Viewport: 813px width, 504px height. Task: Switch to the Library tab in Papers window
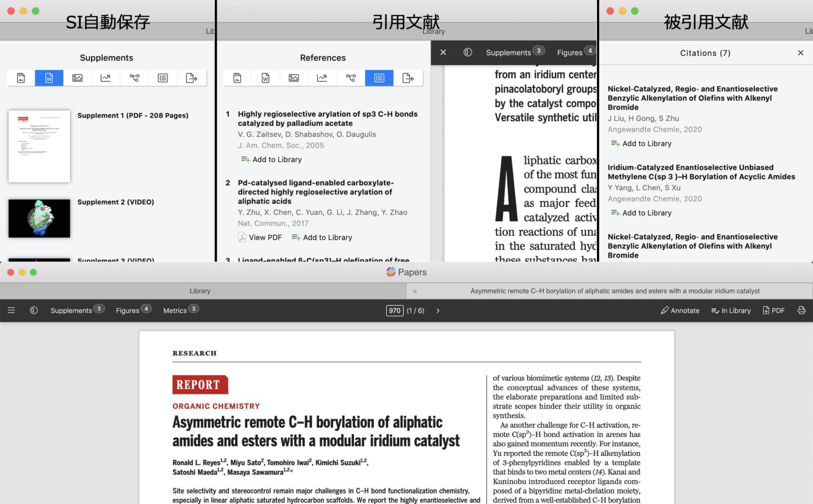[200, 291]
